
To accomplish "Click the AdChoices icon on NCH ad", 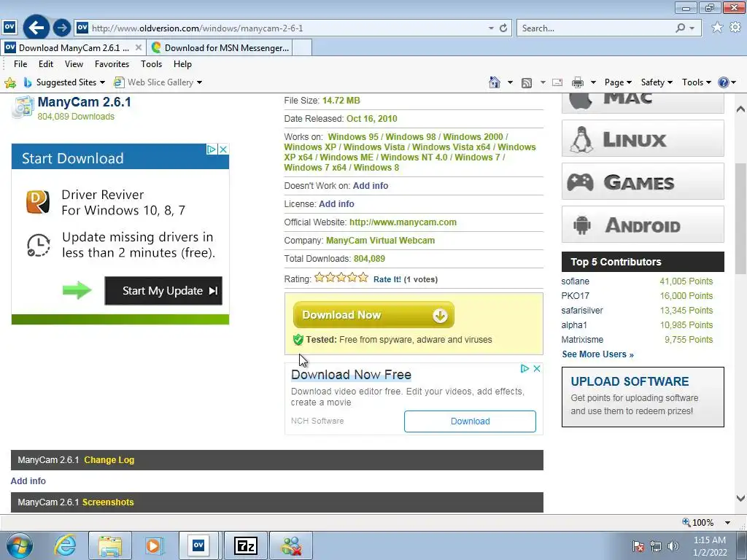I will [525, 368].
